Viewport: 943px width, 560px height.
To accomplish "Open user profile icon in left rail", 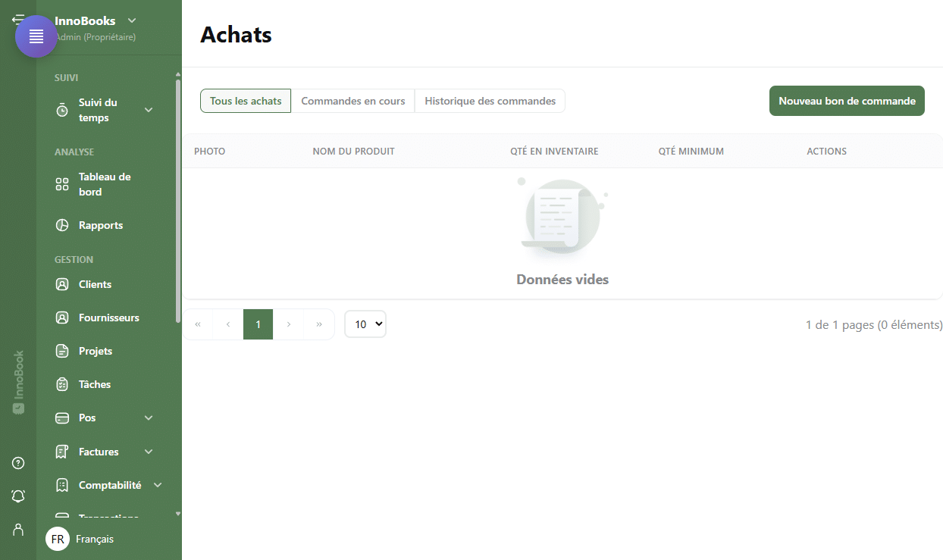I will click(x=18, y=529).
